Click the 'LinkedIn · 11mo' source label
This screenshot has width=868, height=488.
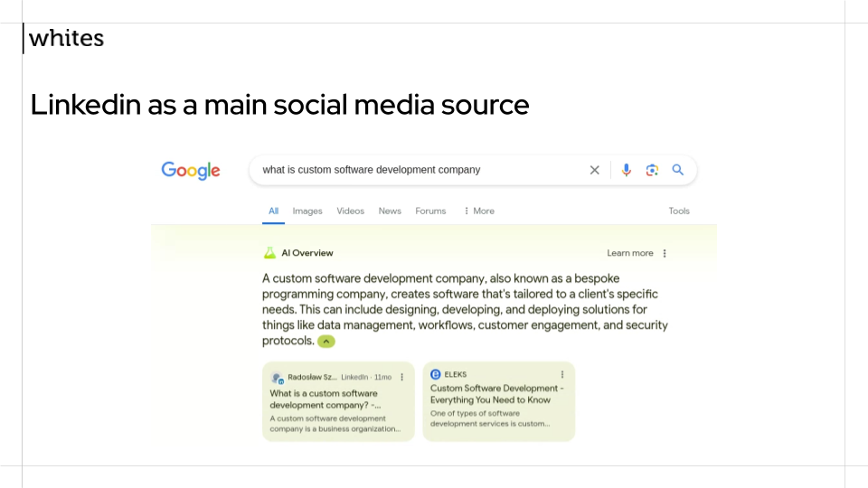(366, 377)
